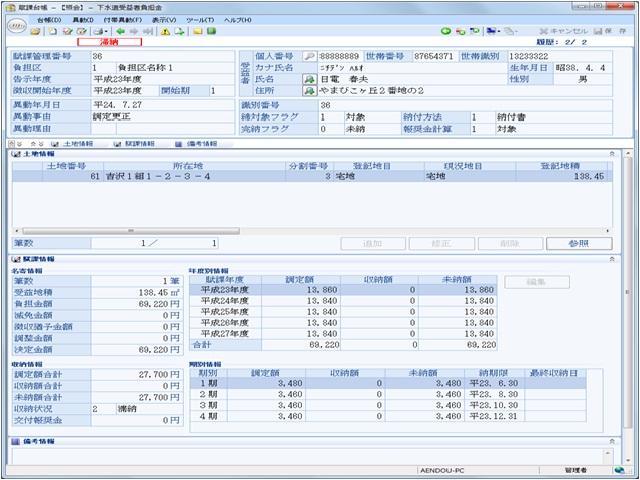Screen dimensions: 640x480
Task: Click the 参照 button
Action: click(580, 243)
